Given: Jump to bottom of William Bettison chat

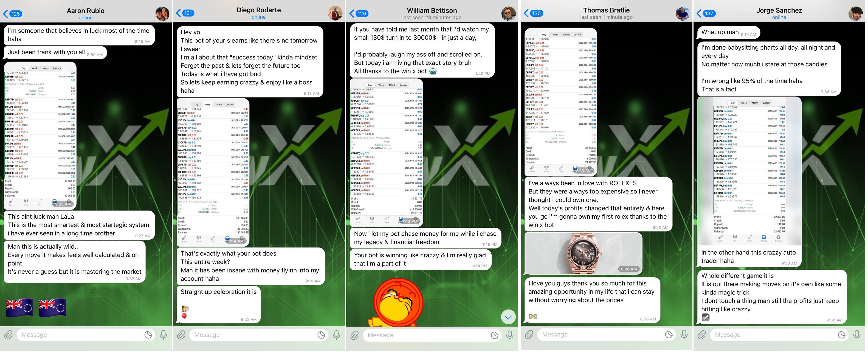Looking at the screenshot, I should point(508,317).
